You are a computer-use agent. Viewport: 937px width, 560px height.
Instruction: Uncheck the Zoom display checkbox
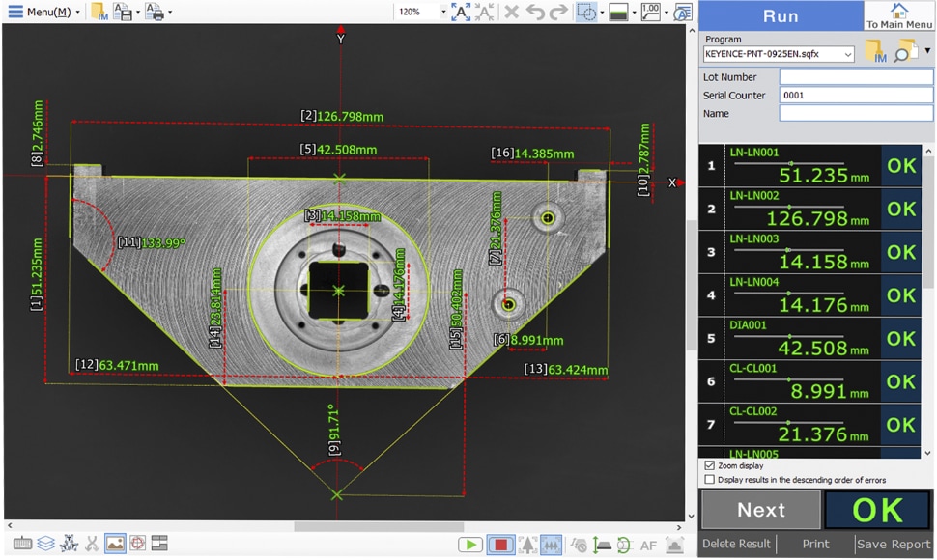point(710,465)
